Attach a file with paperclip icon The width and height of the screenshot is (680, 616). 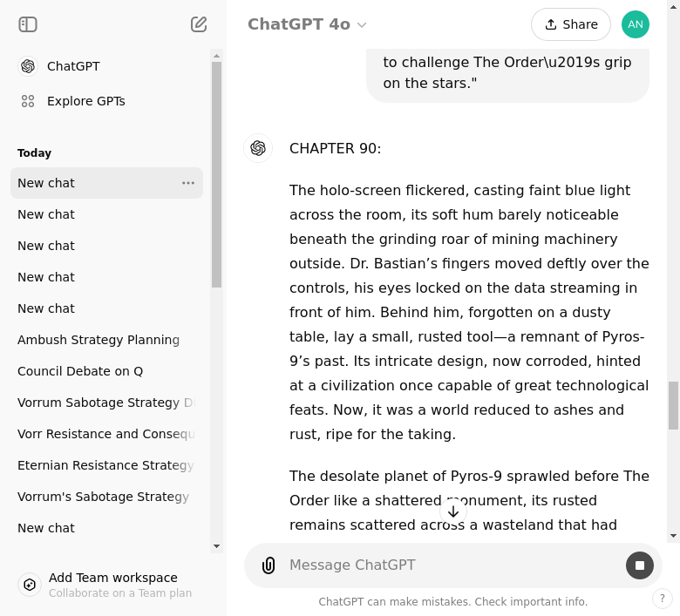[269, 565]
